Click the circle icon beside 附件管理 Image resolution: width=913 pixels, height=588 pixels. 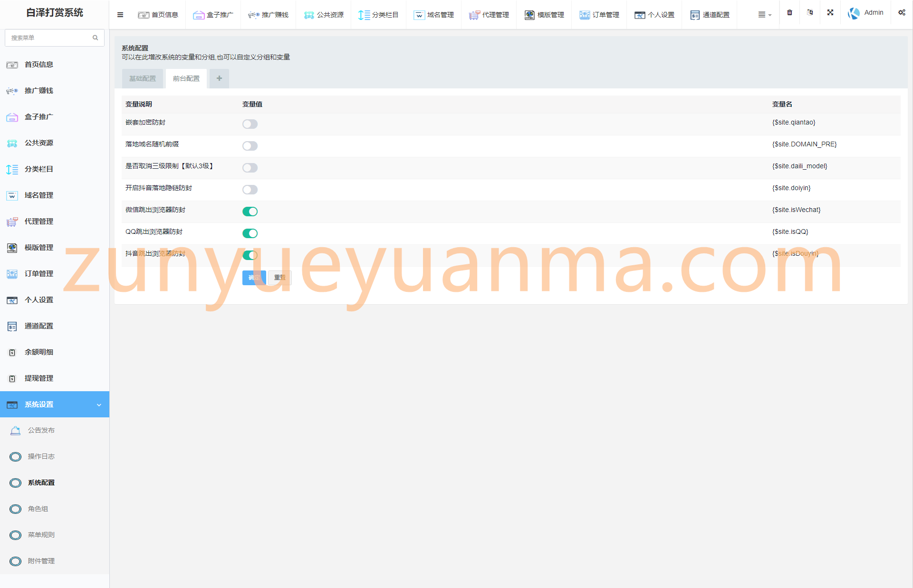tap(16, 561)
